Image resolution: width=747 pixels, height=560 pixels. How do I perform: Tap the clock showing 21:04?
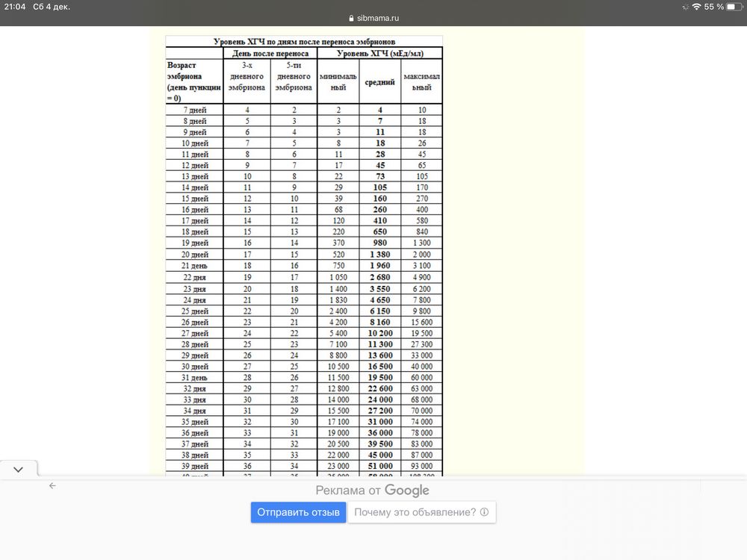click(15, 7)
